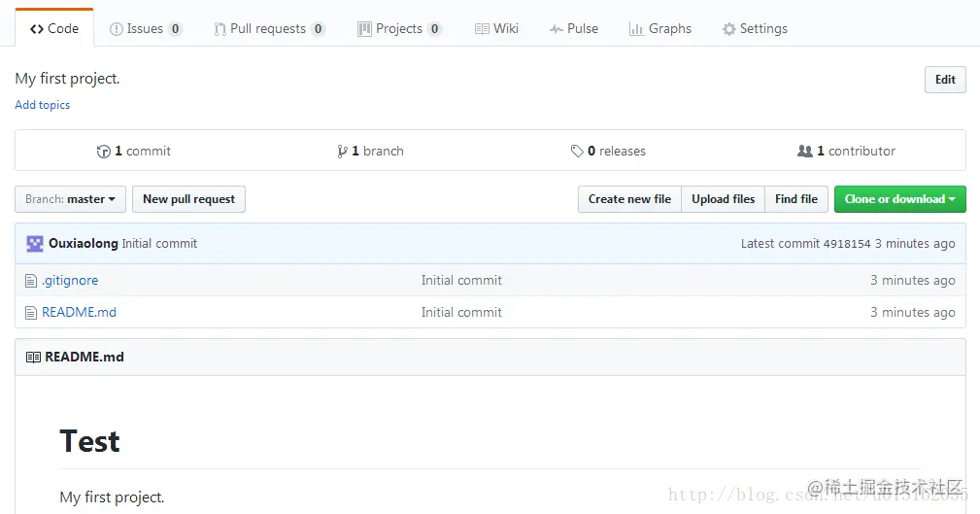View the 1 contributor link
Screen dimensions: 980x514
click(846, 151)
